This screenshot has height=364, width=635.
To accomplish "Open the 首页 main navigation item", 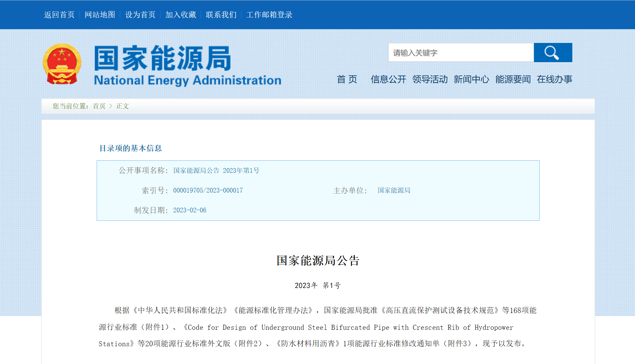I will click(x=347, y=80).
